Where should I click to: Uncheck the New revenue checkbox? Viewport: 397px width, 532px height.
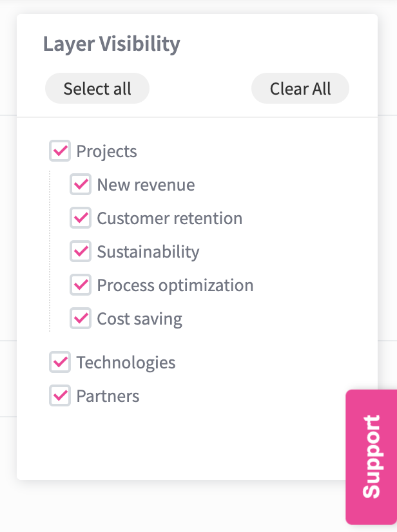[81, 185]
